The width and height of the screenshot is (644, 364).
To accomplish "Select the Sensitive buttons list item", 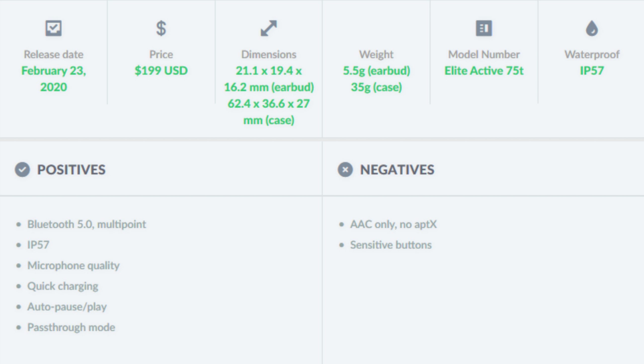I will [391, 245].
